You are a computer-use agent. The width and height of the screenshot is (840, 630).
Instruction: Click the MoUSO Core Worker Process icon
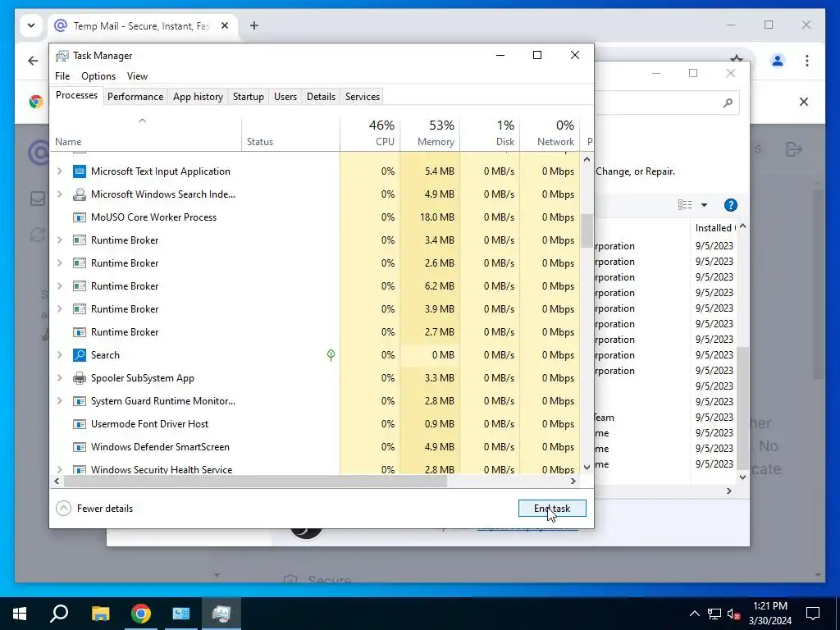pyautogui.click(x=80, y=217)
